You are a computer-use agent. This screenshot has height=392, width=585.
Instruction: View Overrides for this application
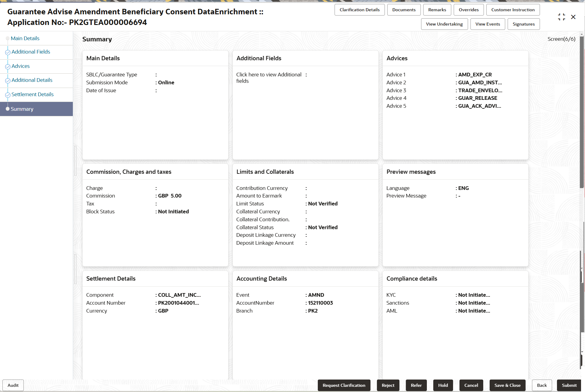click(469, 10)
